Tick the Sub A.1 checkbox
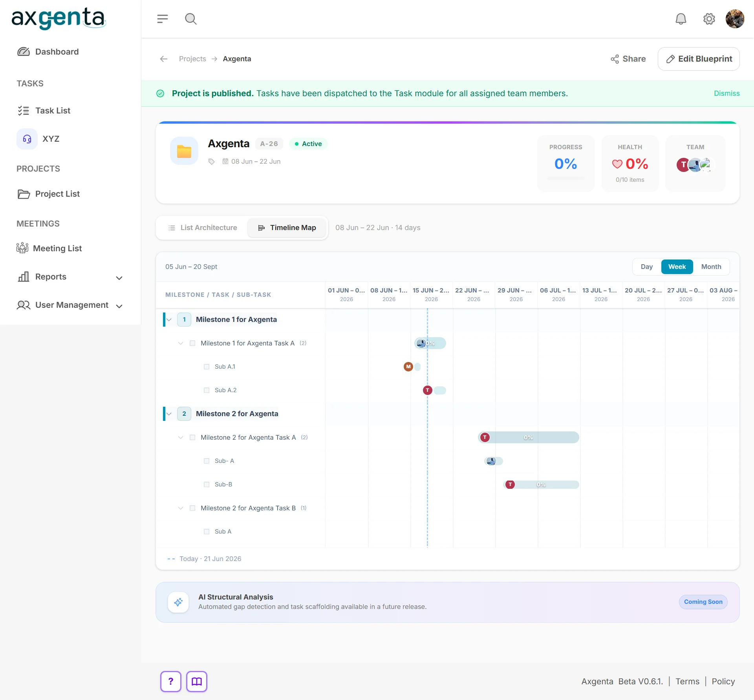Image resolution: width=754 pixels, height=700 pixels. pos(207,367)
